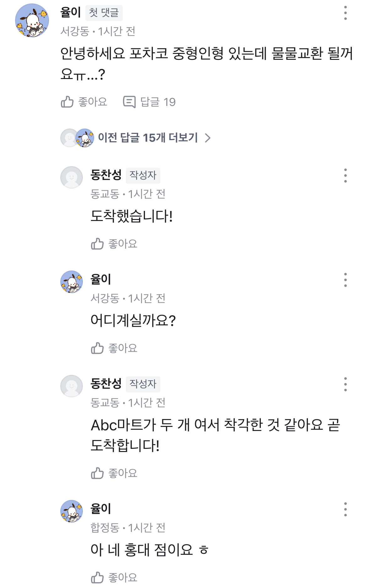Tap 동찬성's avatar beside 도착했습니다! reply
370x588 pixels.
click(x=72, y=177)
